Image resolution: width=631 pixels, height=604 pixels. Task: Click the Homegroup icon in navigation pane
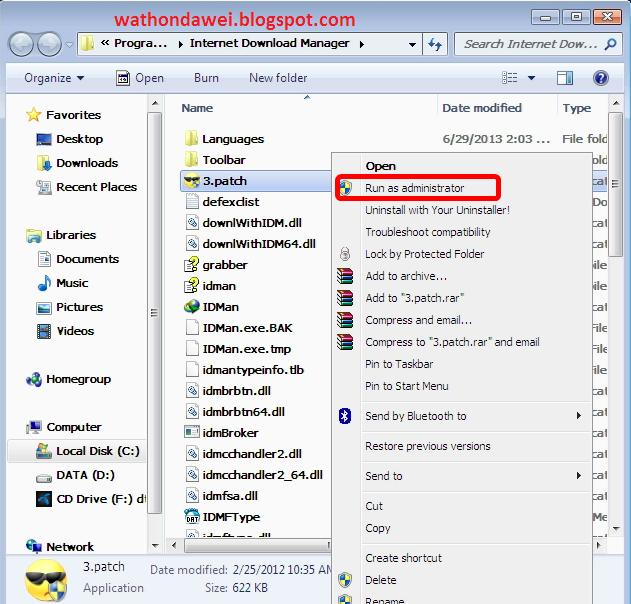(x=34, y=379)
